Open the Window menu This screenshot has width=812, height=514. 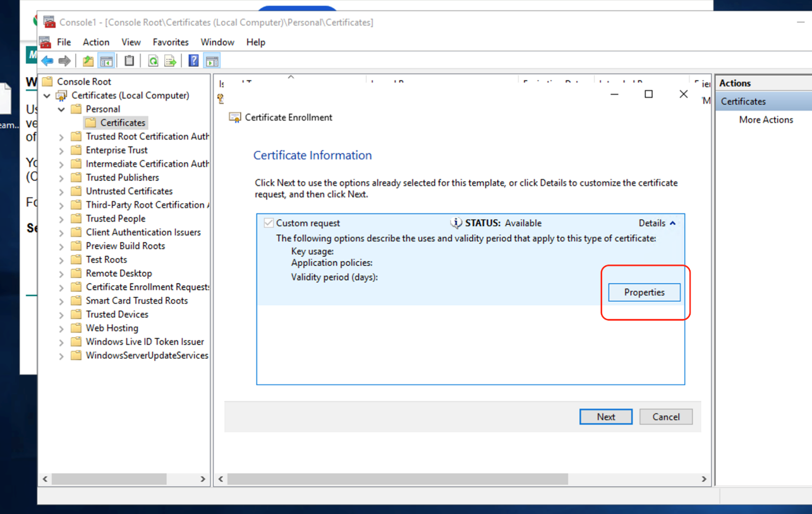pyautogui.click(x=217, y=42)
